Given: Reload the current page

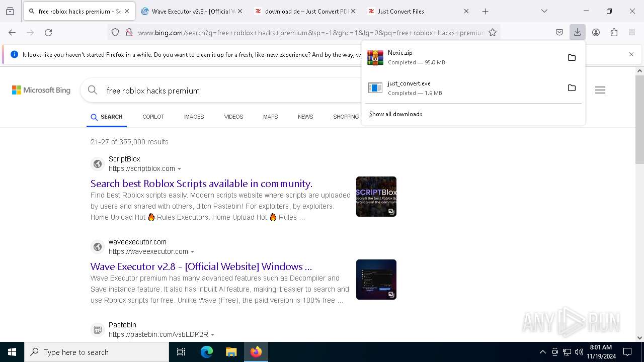Looking at the screenshot, I should pyautogui.click(x=48, y=32).
